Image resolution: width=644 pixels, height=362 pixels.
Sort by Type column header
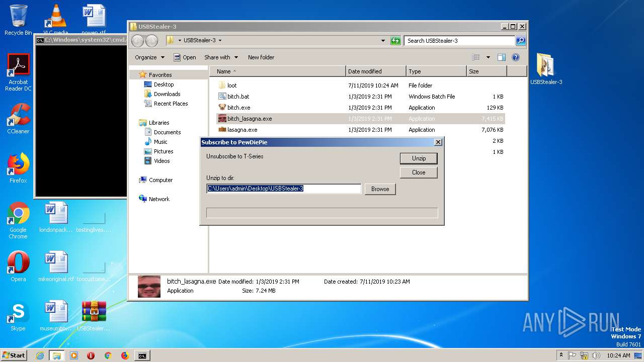pyautogui.click(x=436, y=71)
